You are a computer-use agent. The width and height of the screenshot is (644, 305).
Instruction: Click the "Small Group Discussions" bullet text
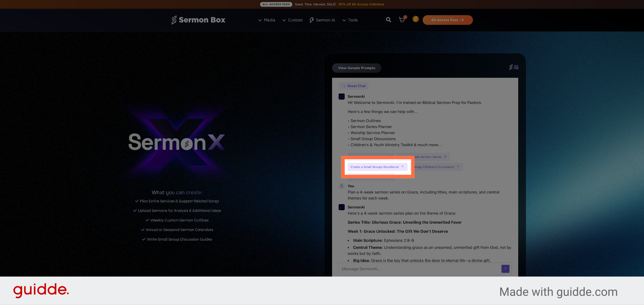[x=373, y=139]
